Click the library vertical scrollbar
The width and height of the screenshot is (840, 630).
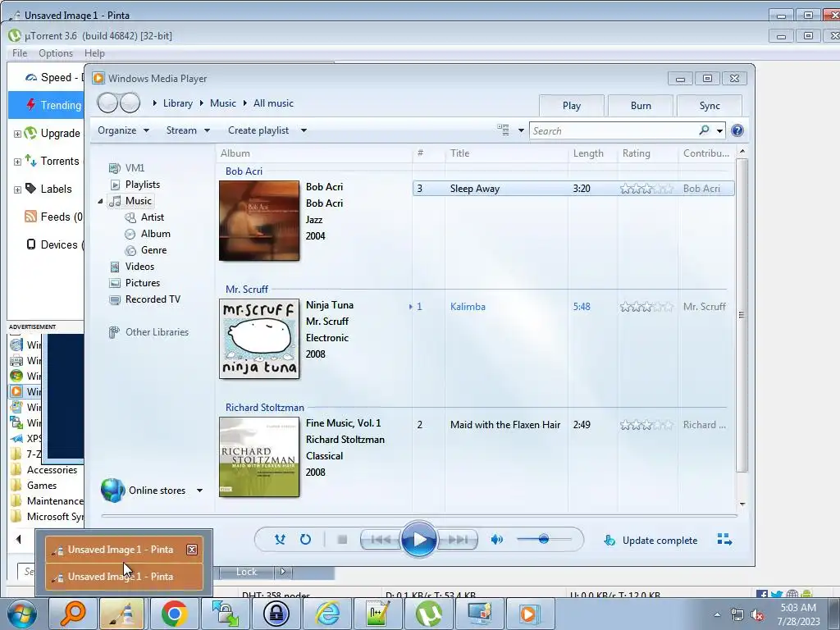(742, 314)
